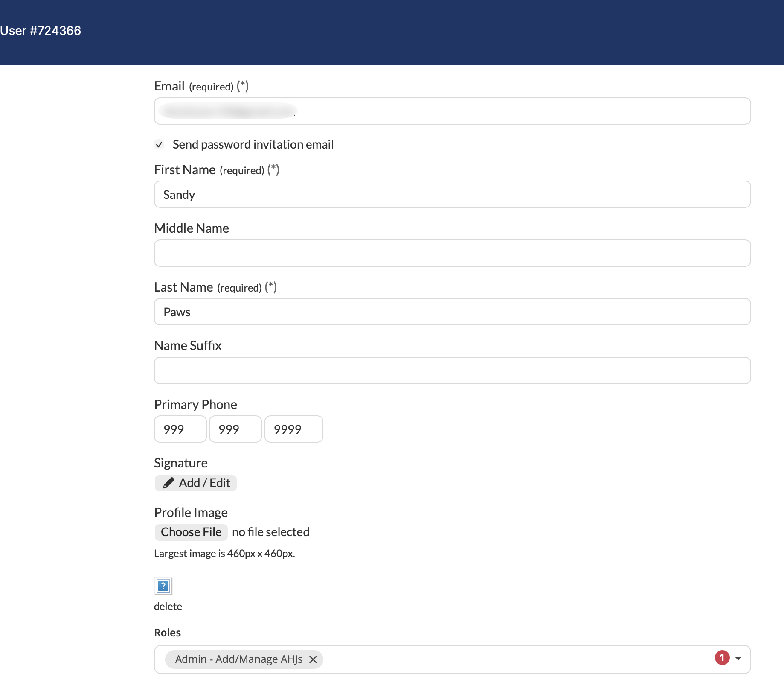Image resolution: width=784 pixels, height=677 pixels.
Task: Click the phone area code field
Action: click(x=180, y=429)
